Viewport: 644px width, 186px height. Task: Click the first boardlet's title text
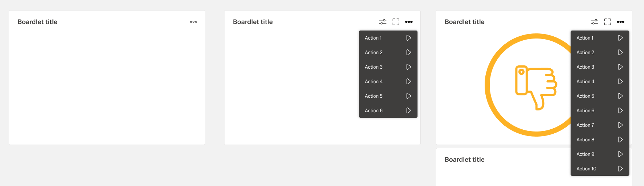pos(37,22)
